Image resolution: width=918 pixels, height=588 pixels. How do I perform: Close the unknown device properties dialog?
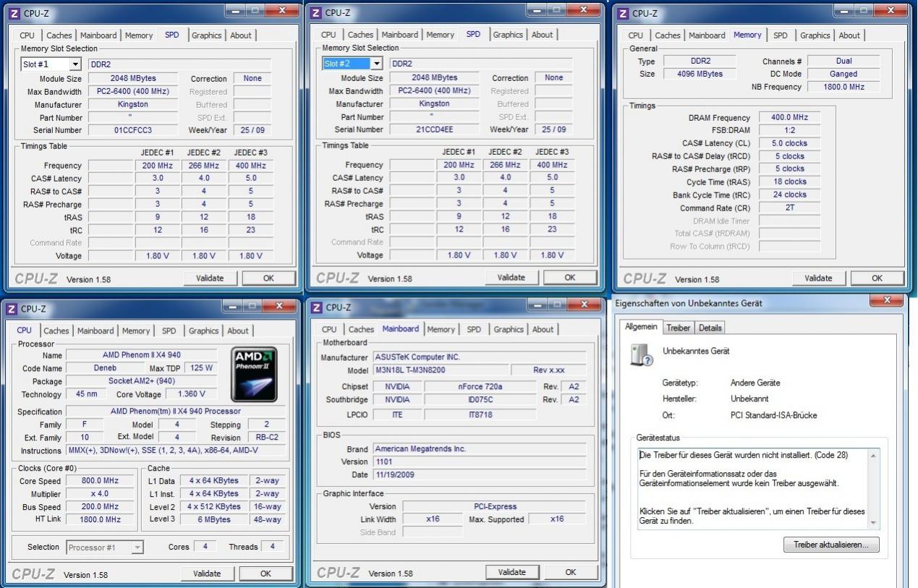pyautogui.click(x=888, y=300)
